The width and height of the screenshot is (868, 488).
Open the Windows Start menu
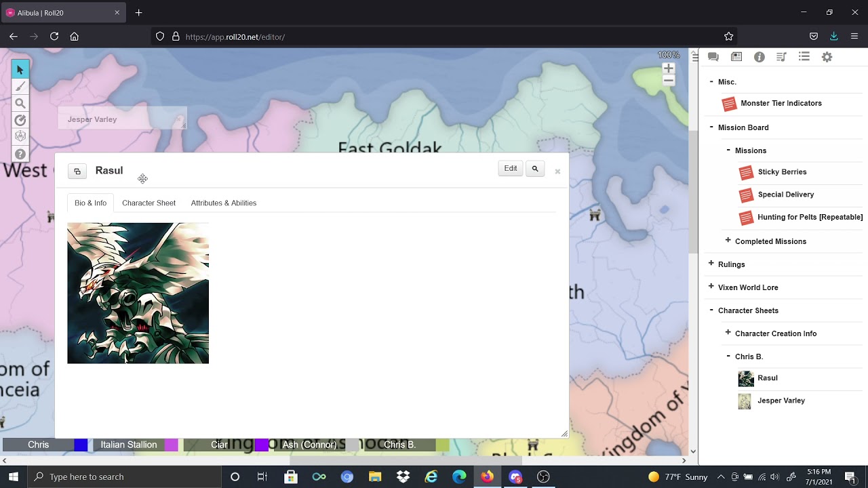(x=14, y=476)
